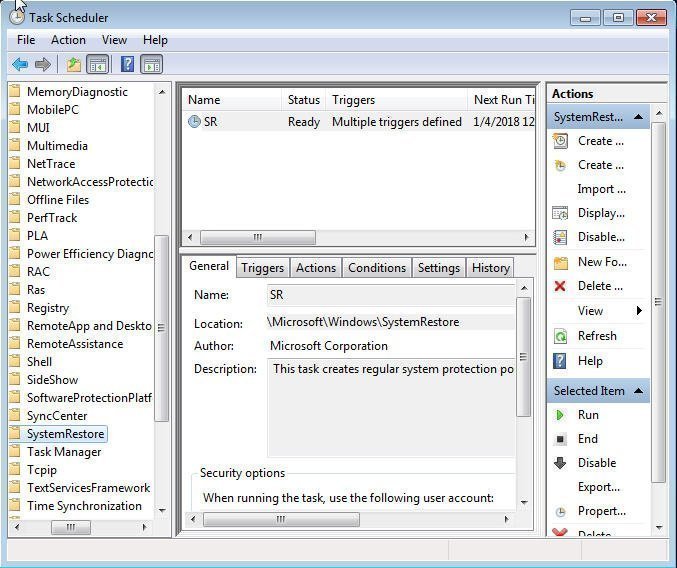Expand the View submenu arrow

coord(639,311)
